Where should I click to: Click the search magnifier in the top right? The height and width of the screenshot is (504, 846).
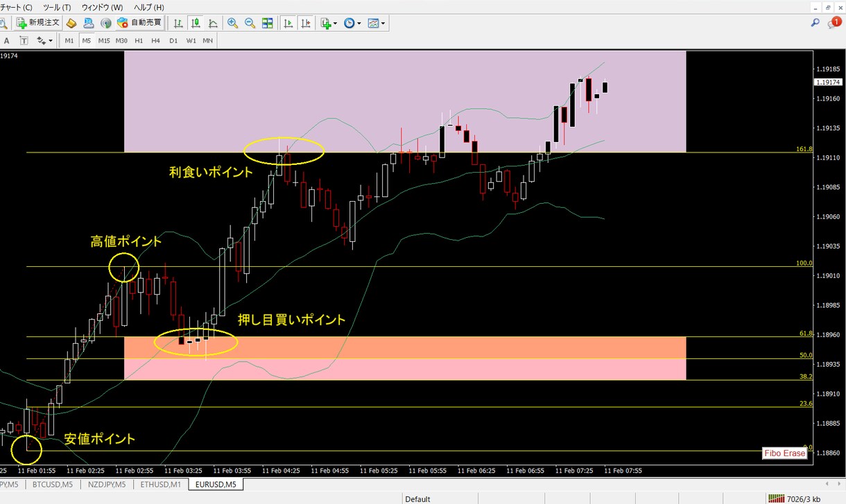click(x=815, y=23)
